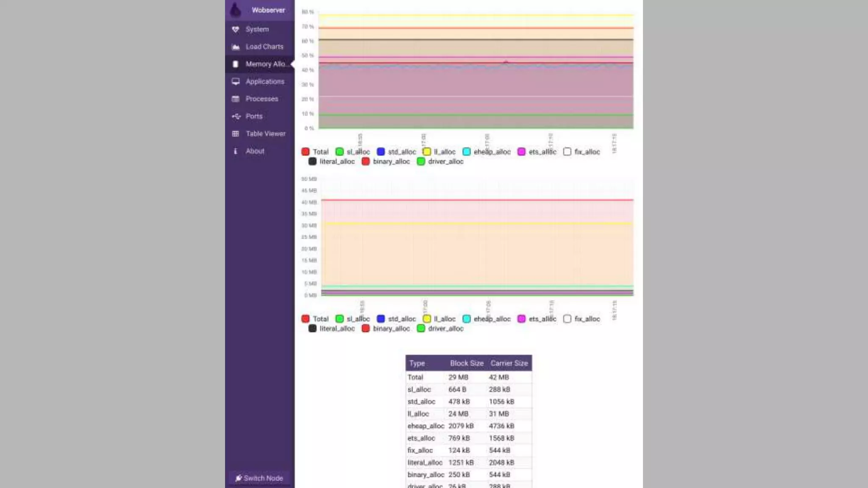Open the Memory Allocators page
Screen dimensions: 868x488
coord(265,64)
